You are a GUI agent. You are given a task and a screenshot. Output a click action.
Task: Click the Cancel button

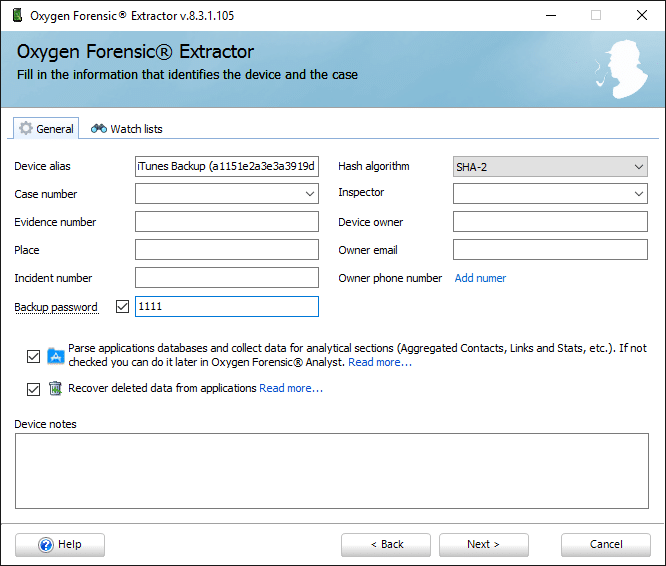tap(606, 545)
